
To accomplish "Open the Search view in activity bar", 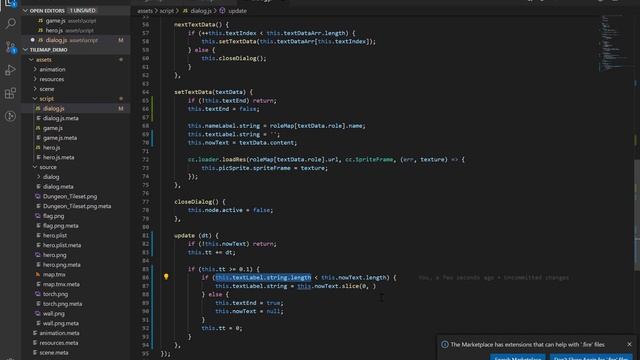I will click(11, 24).
